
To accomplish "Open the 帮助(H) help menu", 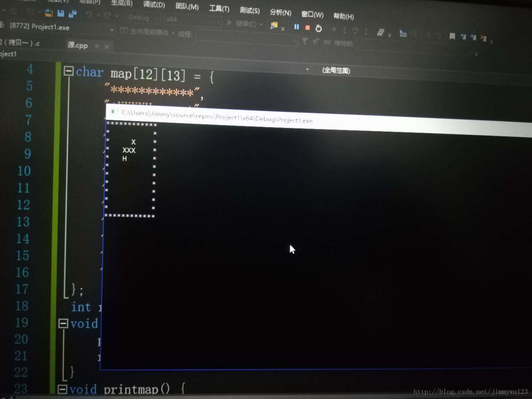I will point(344,16).
